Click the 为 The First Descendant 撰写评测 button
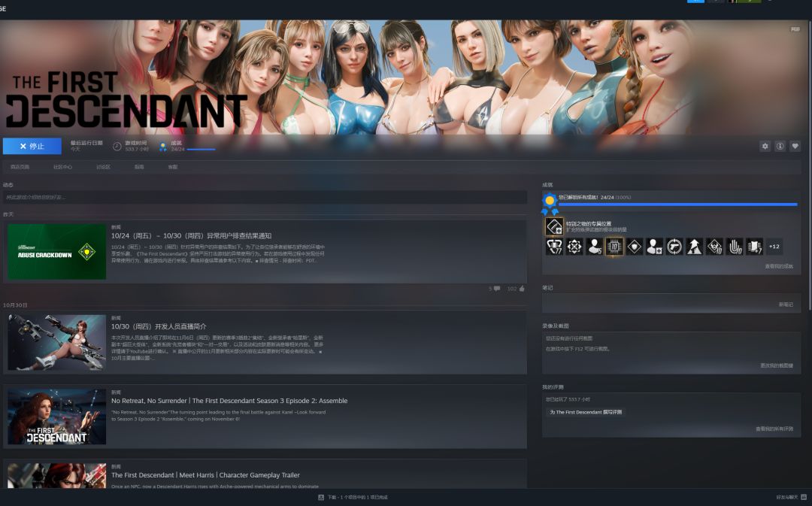The image size is (812, 506). [585, 412]
